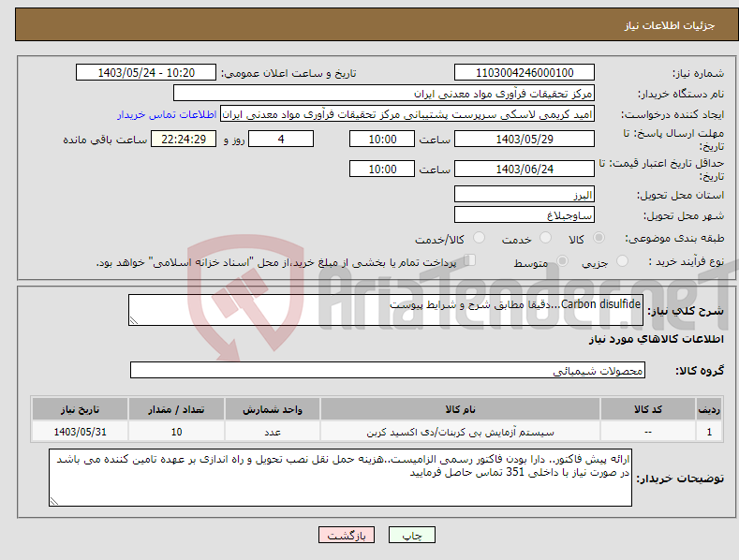The height and width of the screenshot is (560, 739).
Task: Click the price validity date 1403/06/24
Action: pyautogui.click(x=525, y=169)
